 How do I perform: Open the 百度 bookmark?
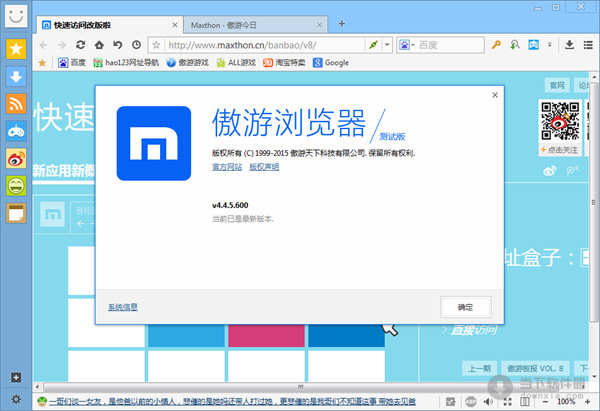pos(72,62)
